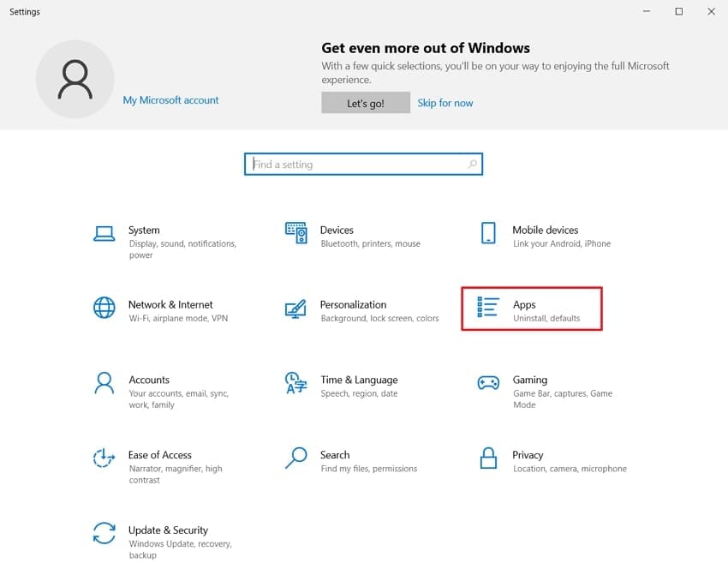The height and width of the screenshot is (569, 728).
Task: Open Personalization settings
Action: (x=354, y=304)
